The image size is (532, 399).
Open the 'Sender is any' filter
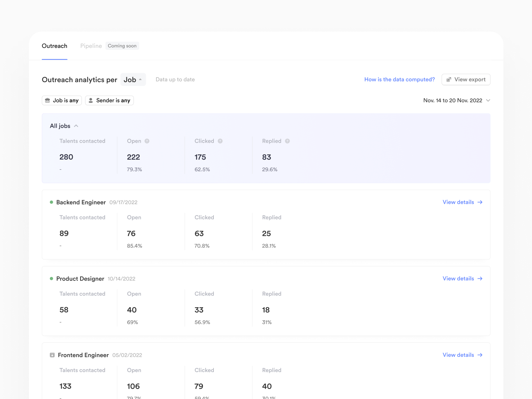(109, 100)
